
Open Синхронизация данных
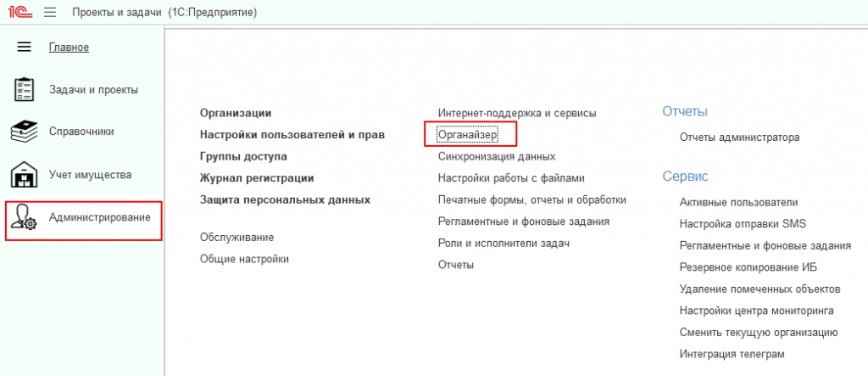[497, 156]
